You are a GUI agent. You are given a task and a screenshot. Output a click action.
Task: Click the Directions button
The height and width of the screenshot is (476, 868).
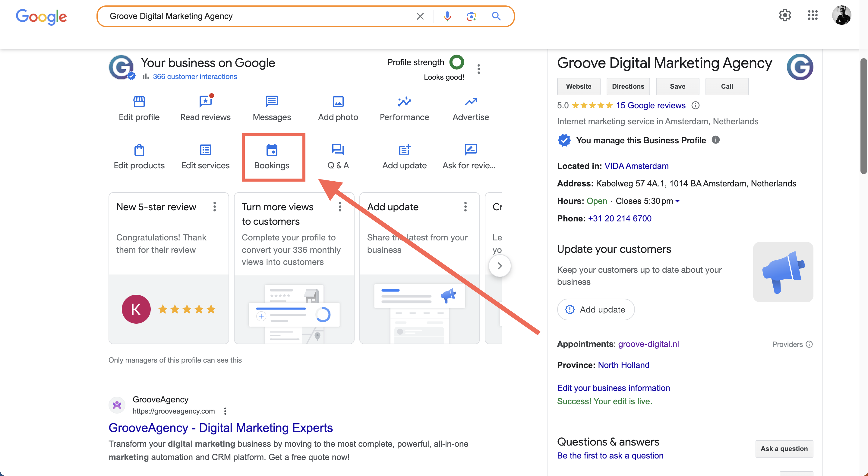tap(628, 86)
